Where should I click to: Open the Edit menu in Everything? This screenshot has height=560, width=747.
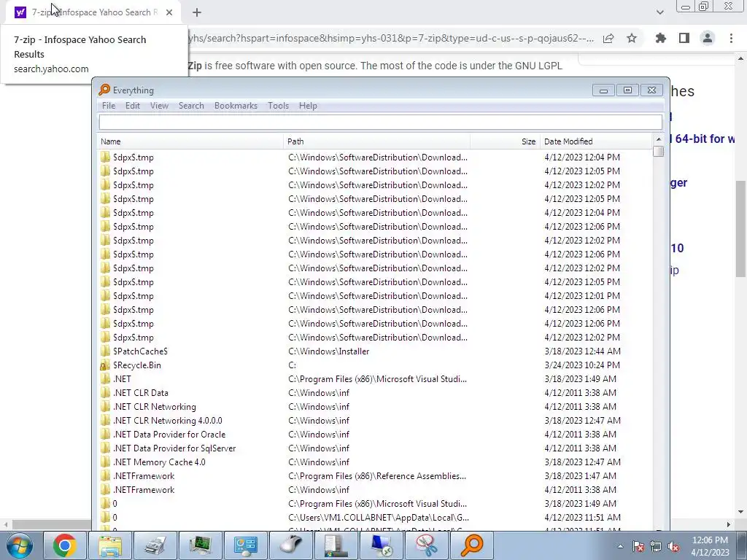[133, 106]
